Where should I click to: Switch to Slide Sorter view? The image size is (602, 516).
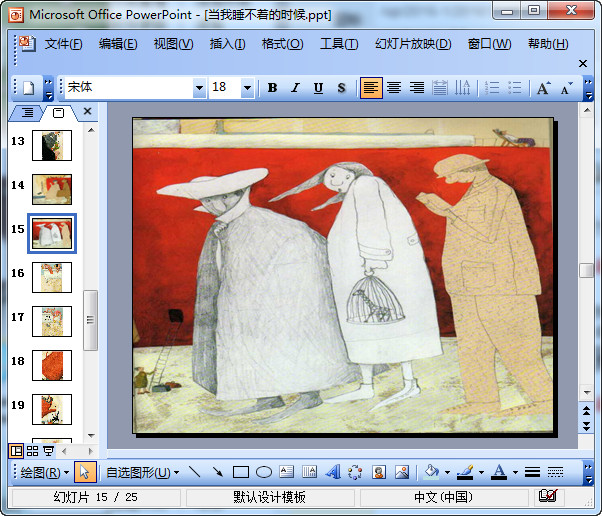coord(32,451)
